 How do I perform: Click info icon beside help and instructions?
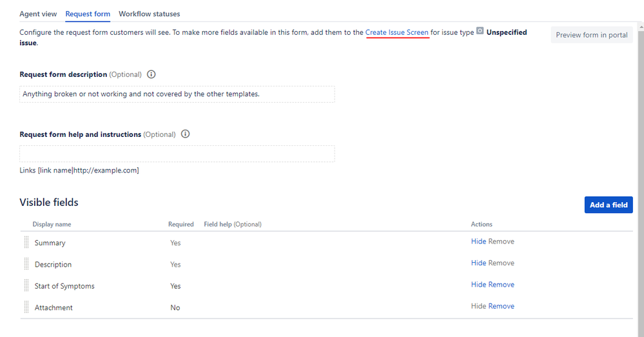(186, 134)
